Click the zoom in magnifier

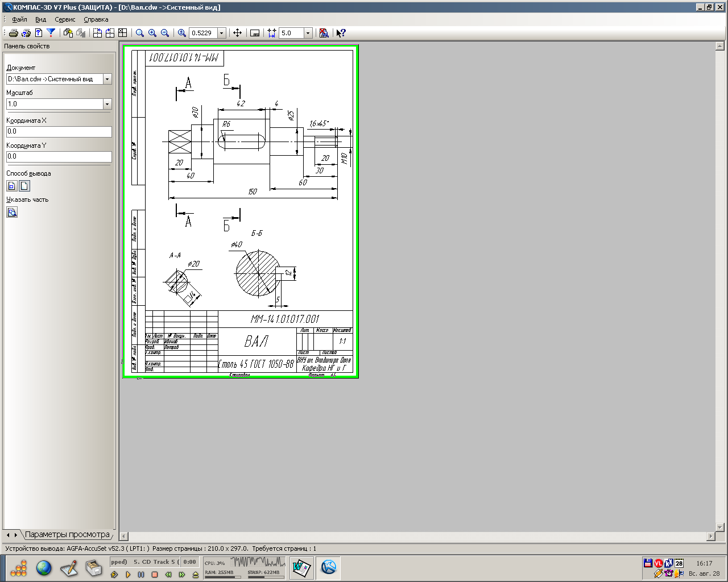pyautogui.click(x=152, y=33)
